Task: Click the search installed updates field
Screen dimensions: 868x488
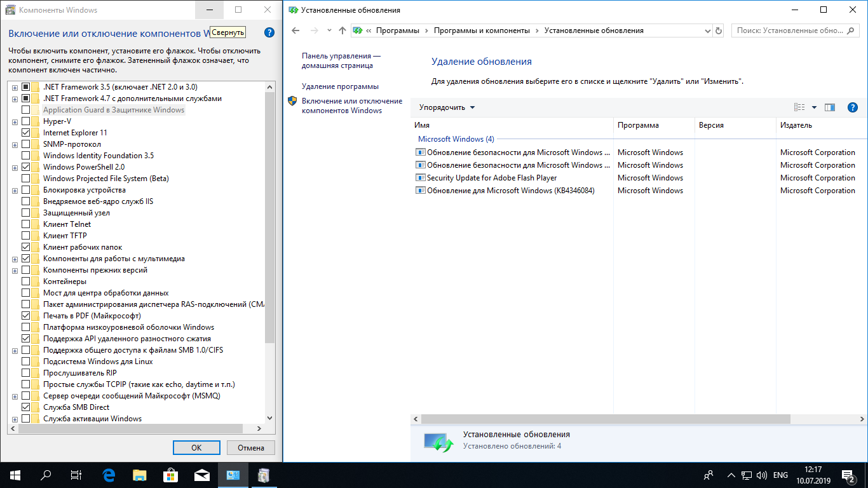Action: click(x=794, y=30)
